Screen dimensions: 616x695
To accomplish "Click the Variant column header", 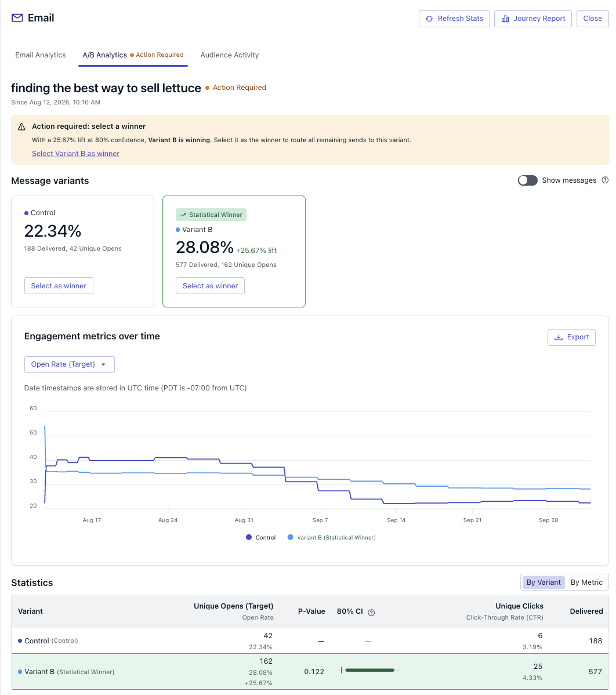I will point(30,611).
